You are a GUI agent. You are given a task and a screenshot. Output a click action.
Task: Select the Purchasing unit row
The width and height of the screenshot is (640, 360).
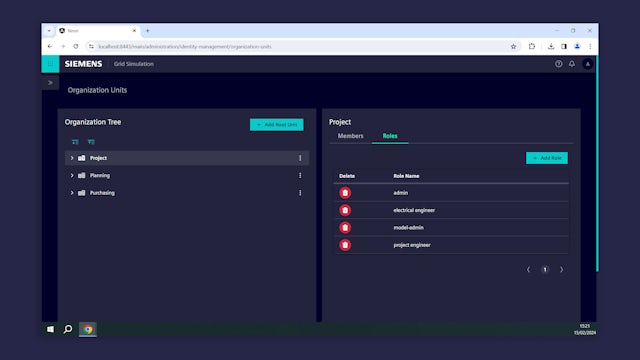pyautogui.click(x=187, y=193)
